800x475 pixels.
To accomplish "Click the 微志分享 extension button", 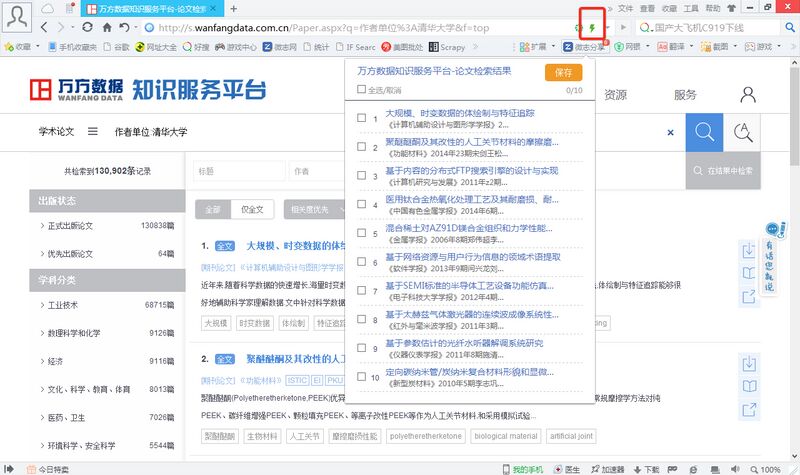I will pos(585,47).
